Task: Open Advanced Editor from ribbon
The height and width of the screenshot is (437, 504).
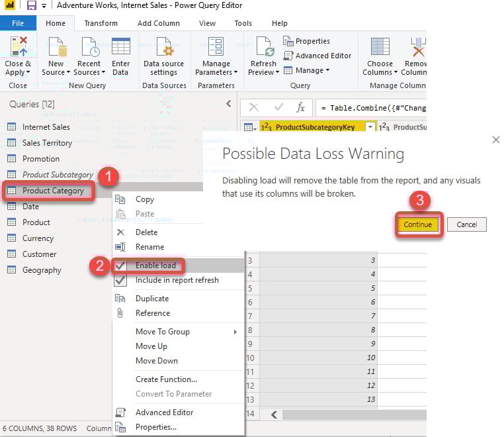Action: 317,56
